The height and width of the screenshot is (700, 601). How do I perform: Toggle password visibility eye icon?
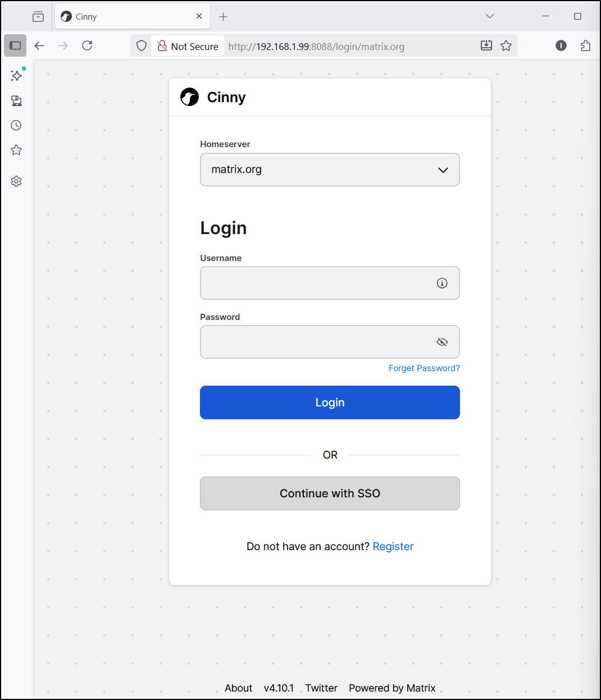tap(442, 342)
